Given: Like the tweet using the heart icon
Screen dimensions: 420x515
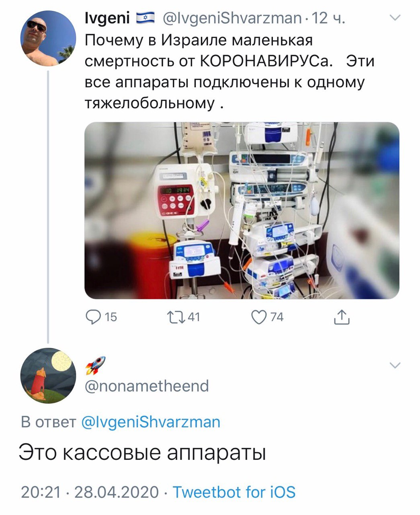Looking at the screenshot, I should point(259,317).
